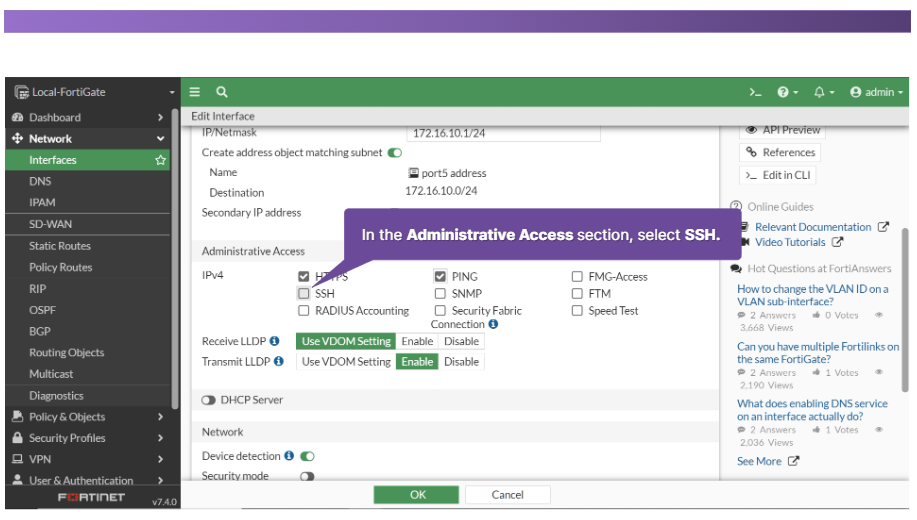Click Edit in CLI button
Screen dimensions: 917x520
(778, 175)
